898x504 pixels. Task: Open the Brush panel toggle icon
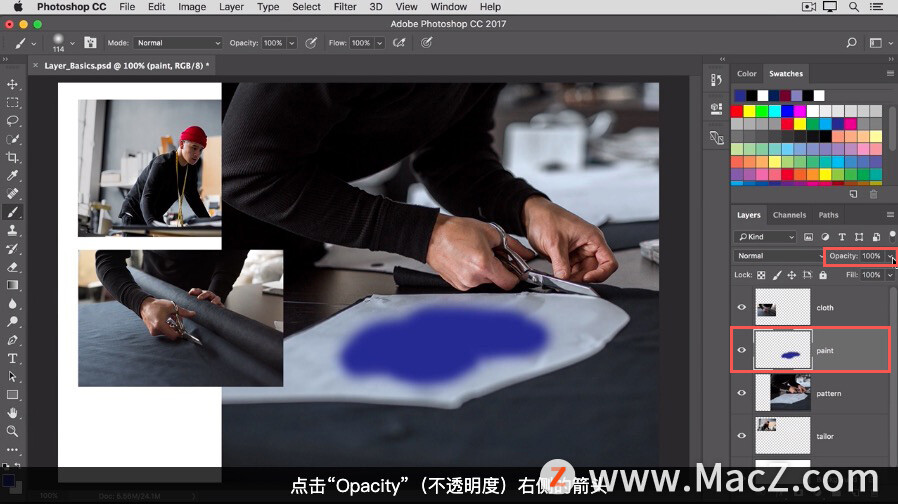pos(90,42)
